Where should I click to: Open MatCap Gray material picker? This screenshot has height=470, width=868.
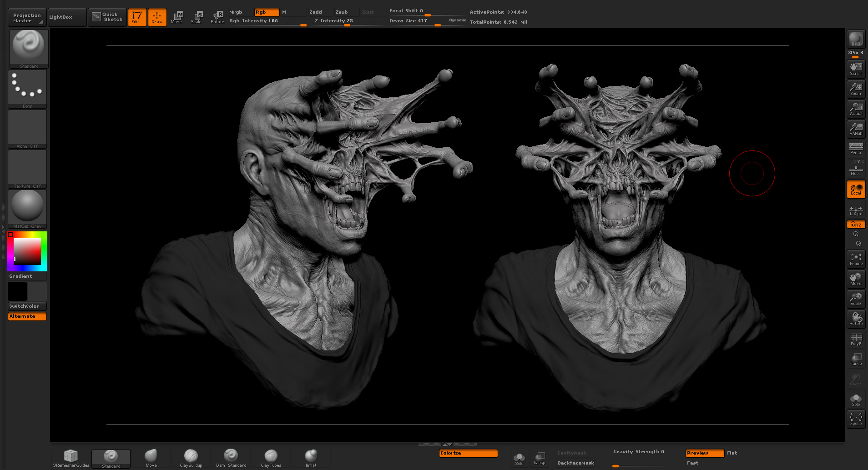(x=27, y=209)
